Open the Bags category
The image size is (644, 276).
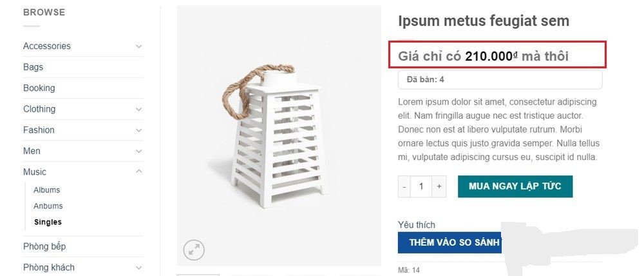[33, 67]
